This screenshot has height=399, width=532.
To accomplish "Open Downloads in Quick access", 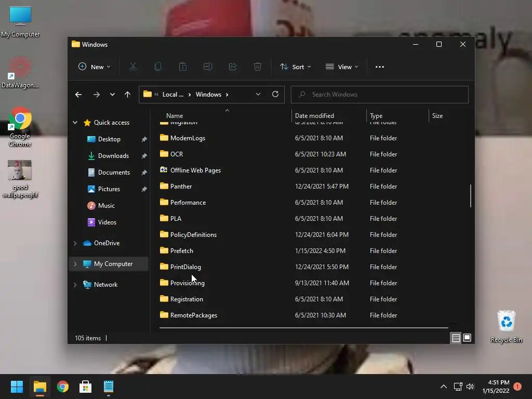I will 113,156.
